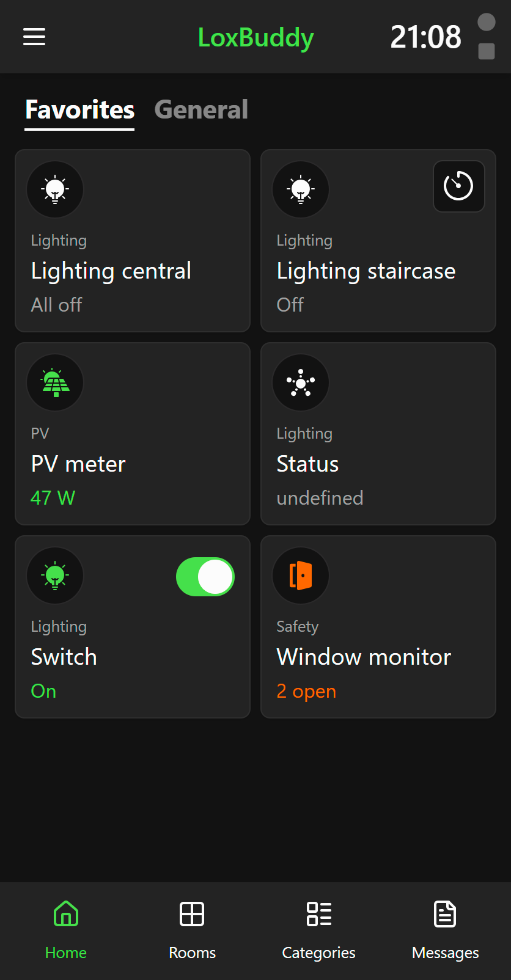Click the LoxBuddy title

tap(256, 37)
